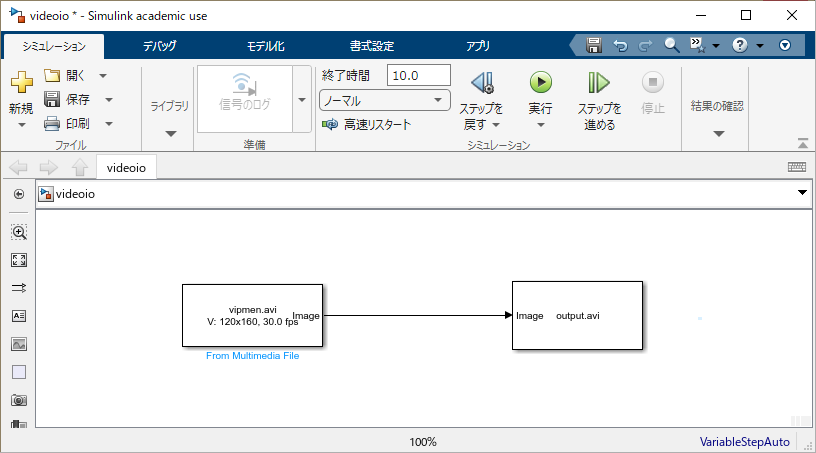Click the videoio breadcrumb in the address bar
Screen dimensions: 816x453
pyautogui.click(x=75, y=194)
